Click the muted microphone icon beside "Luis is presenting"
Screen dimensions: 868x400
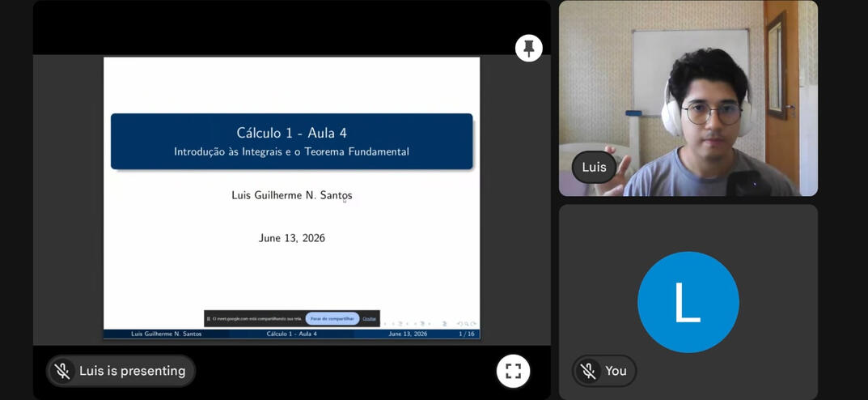[62, 371]
